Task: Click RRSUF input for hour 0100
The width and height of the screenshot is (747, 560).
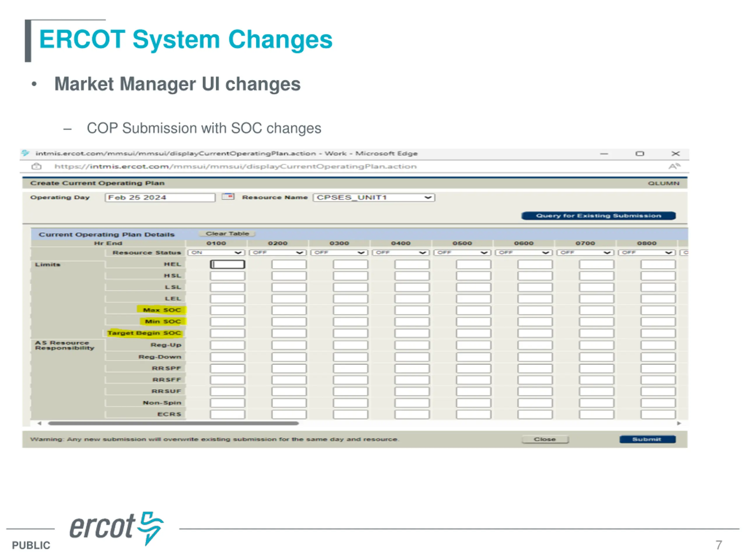Action: (x=227, y=391)
